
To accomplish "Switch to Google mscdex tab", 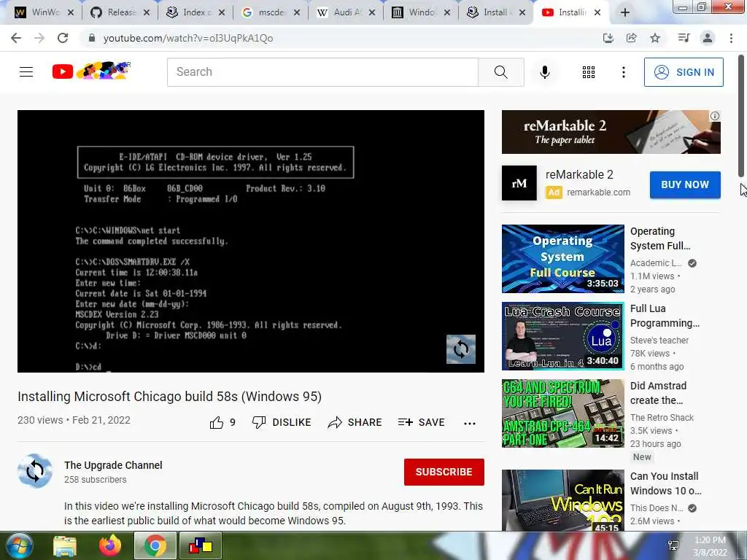I will click(271, 12).
